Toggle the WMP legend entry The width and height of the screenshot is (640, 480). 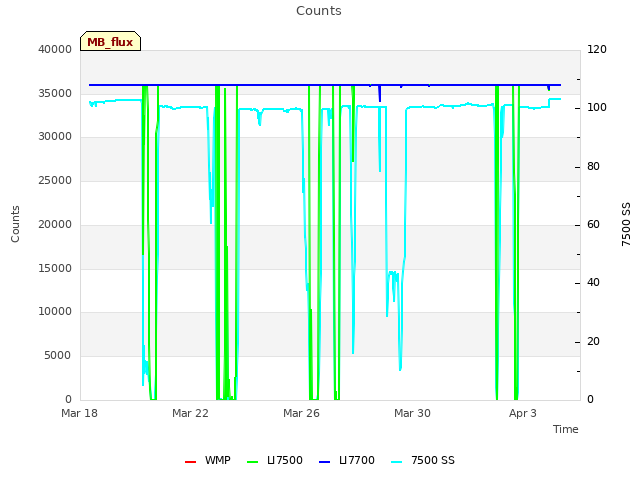pyautogui.click(x=208, y=460)
